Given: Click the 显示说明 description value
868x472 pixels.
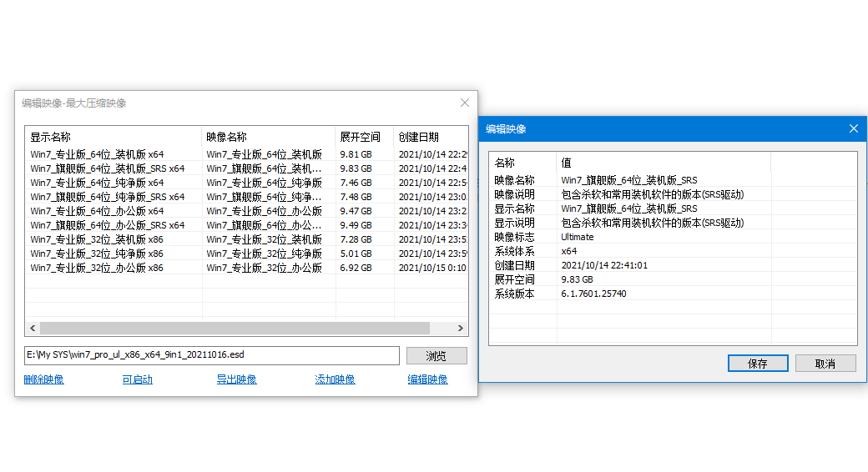Looking at the screenshot, I should coord(652,223).
